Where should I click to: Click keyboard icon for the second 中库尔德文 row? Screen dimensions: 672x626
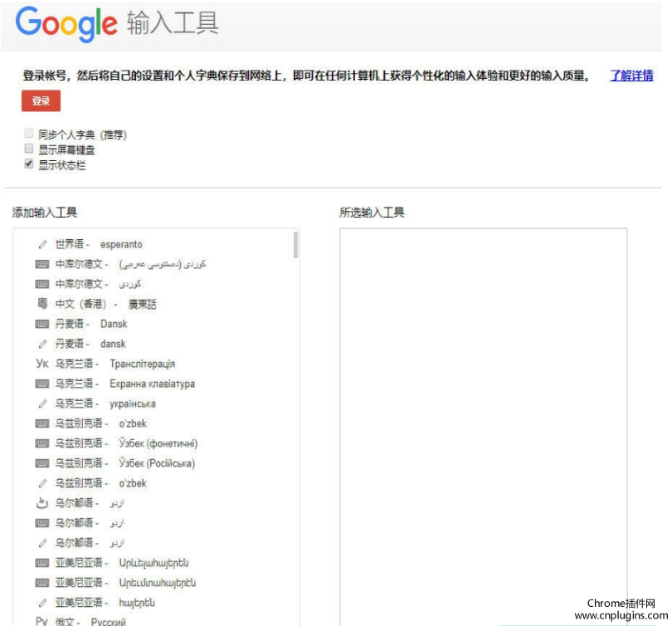click(x=42, y=284)
